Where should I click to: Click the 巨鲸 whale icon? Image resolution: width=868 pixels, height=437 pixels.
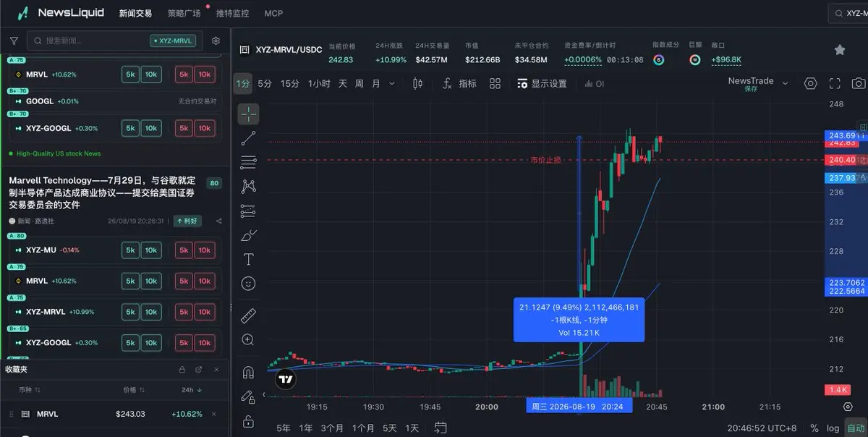pos(694,60)
